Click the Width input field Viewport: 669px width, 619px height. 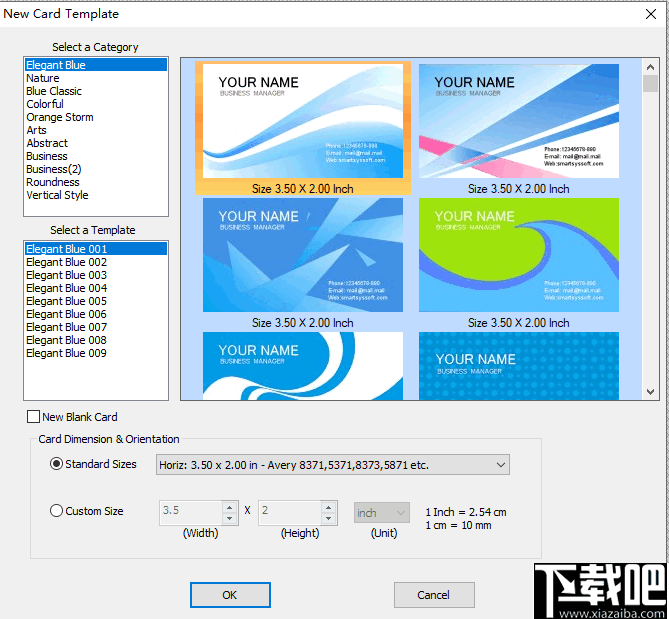[x=191, y=512]
